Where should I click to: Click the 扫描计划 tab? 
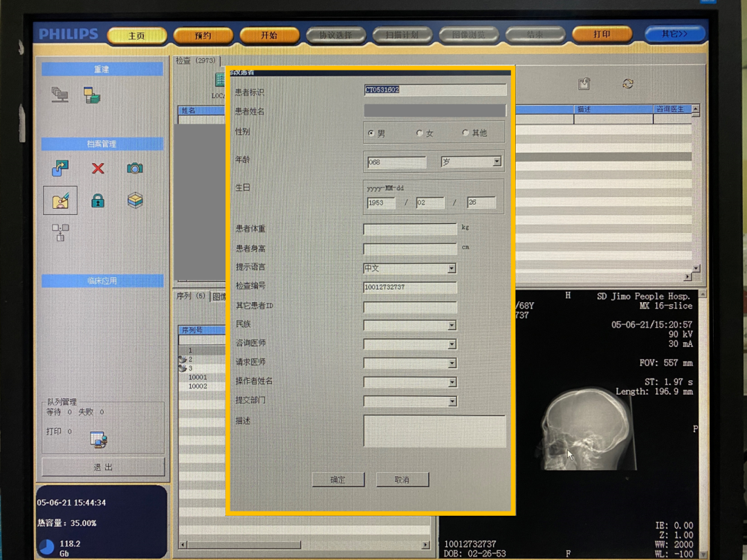(x=402, y=35)
